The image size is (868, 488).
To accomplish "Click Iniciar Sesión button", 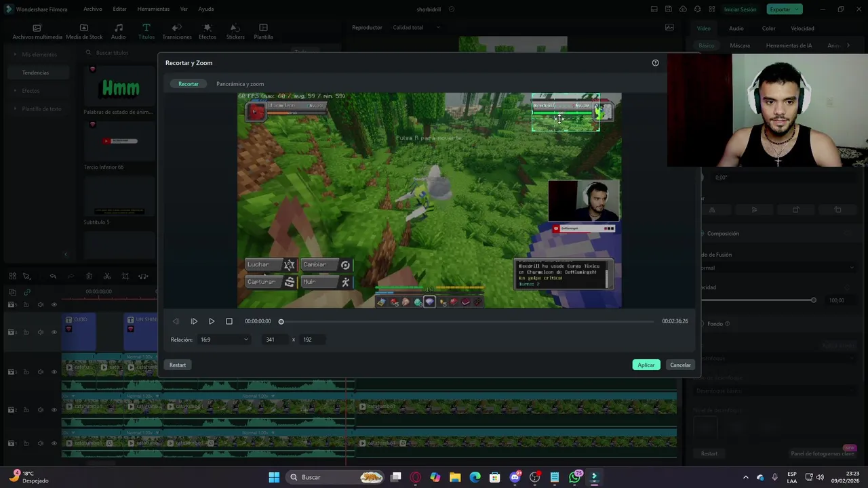I will pos(740,9).
